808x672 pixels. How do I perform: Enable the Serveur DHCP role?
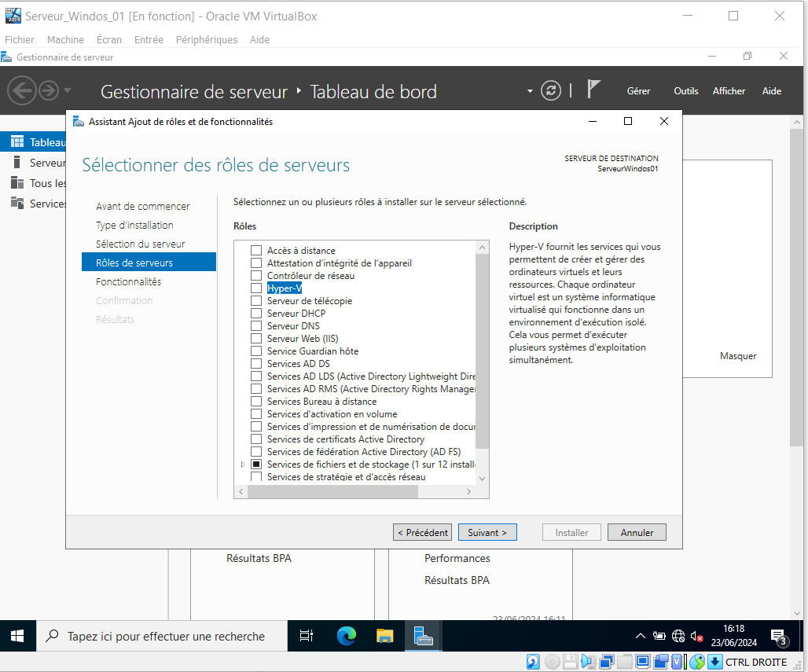256,314
